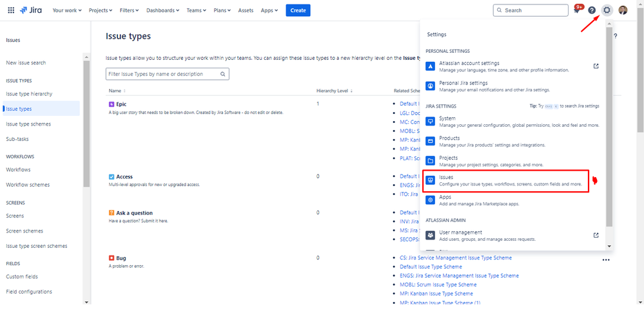The image size is (644, 309).
Task: Expand the Projects menu
Action: click(x=101, y=10)
